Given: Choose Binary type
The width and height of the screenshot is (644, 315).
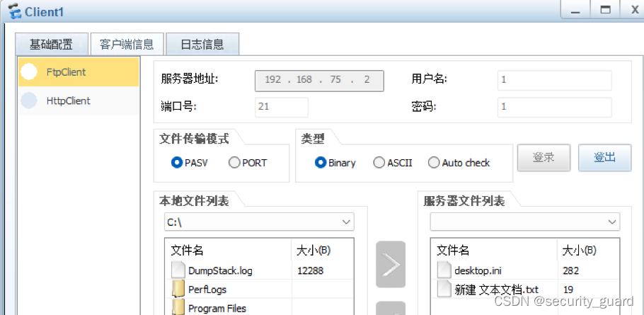Looking at the screenshot, I should [x=335, y=163].
